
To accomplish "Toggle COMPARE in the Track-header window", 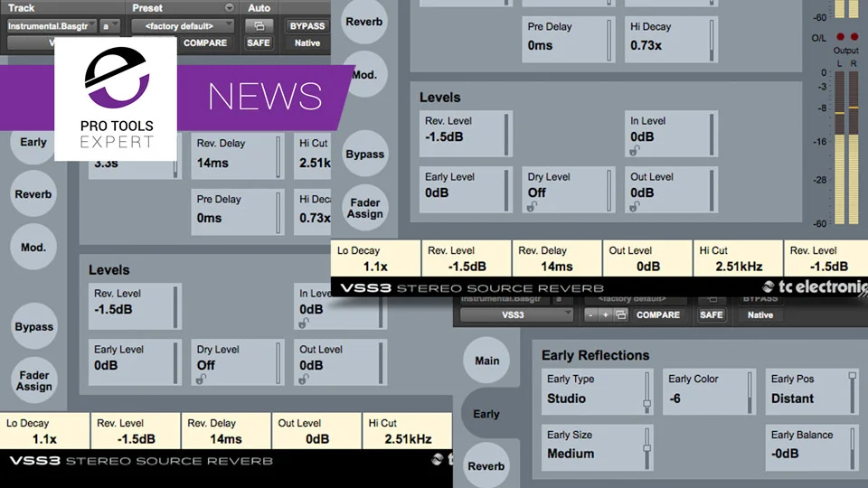I will point(205,42).
